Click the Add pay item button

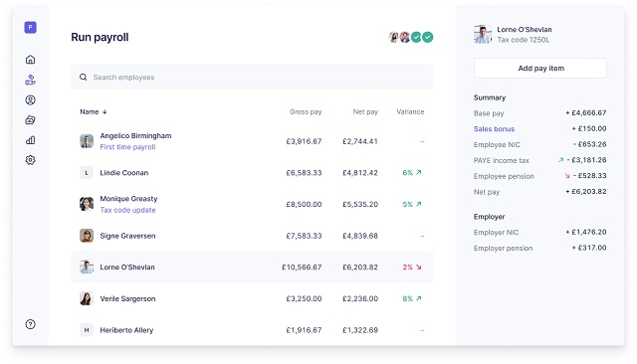539,69
